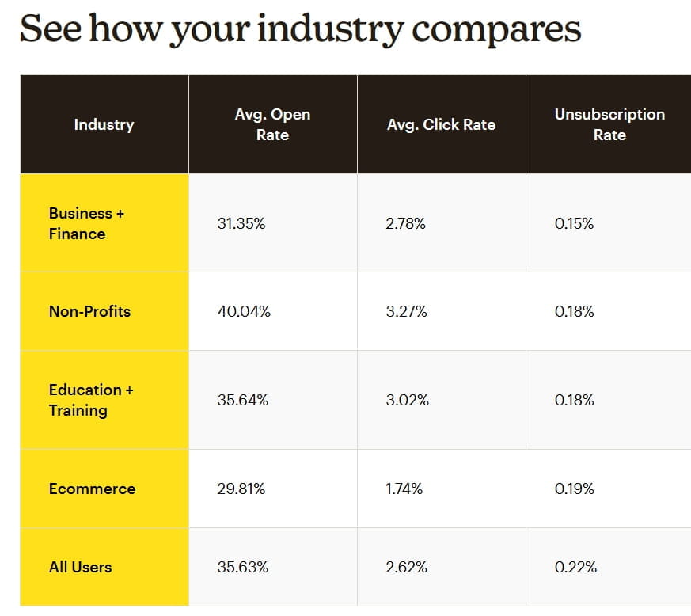Select the 2.62% All Users click rate
This screenshot has width=691, height=616.
(x=406, y=568)
